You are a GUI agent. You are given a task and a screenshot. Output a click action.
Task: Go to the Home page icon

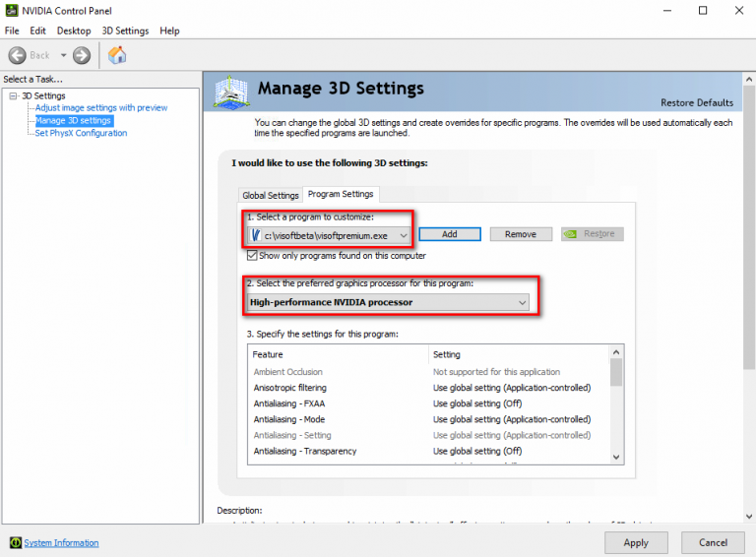coord(117,55)
